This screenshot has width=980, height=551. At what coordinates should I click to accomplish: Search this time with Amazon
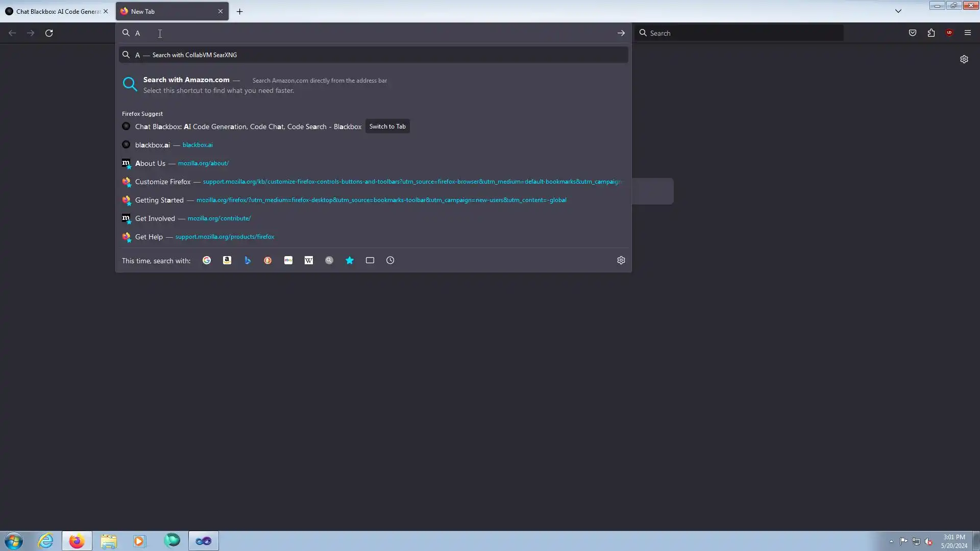227,260
